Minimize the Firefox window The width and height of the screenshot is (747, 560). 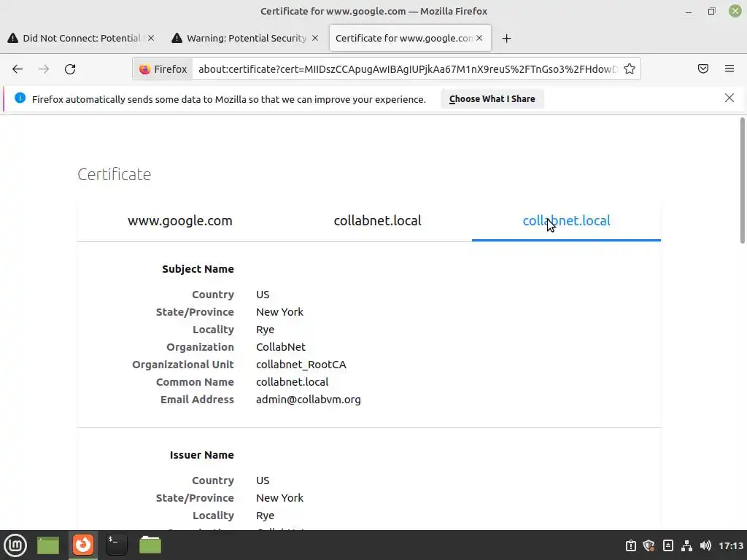(x=689, y=12)
